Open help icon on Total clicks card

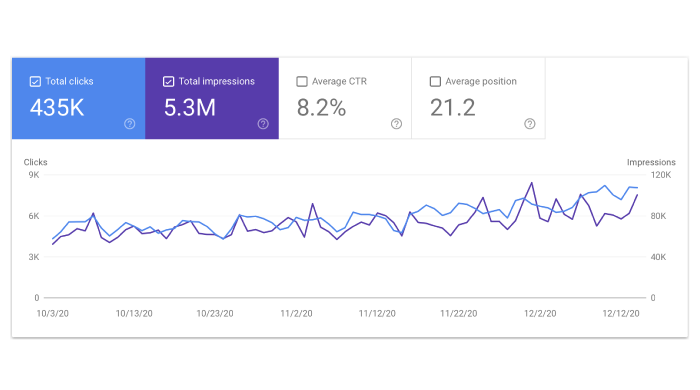coord(129,124)
